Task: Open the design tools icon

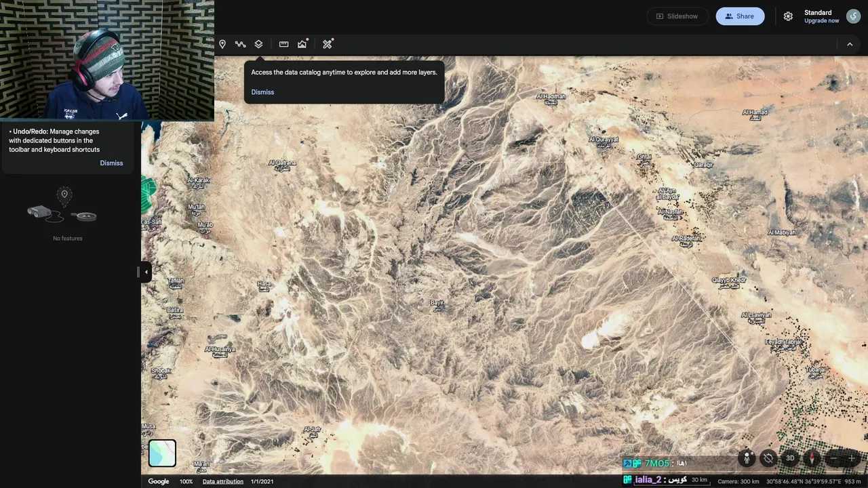Action: 328,44
